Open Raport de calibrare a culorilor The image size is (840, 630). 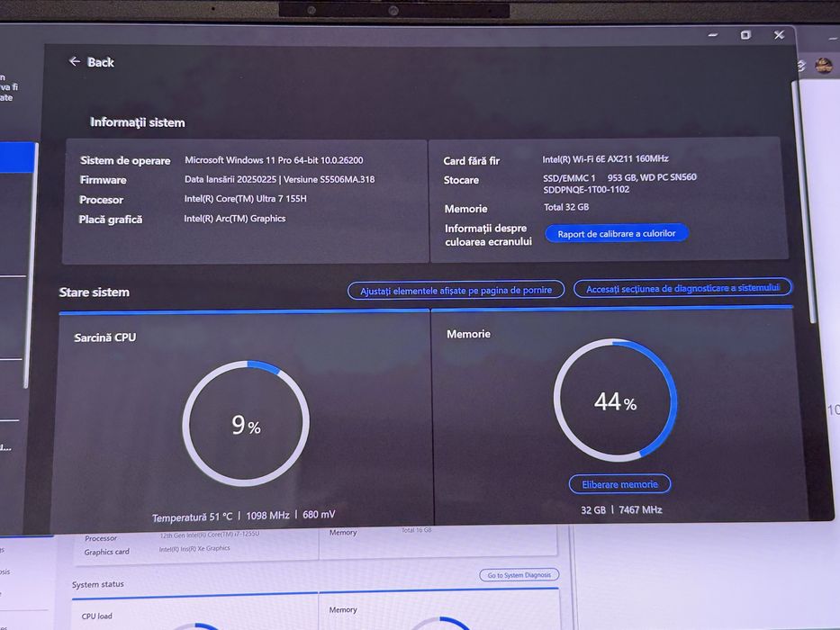point(616,234)
